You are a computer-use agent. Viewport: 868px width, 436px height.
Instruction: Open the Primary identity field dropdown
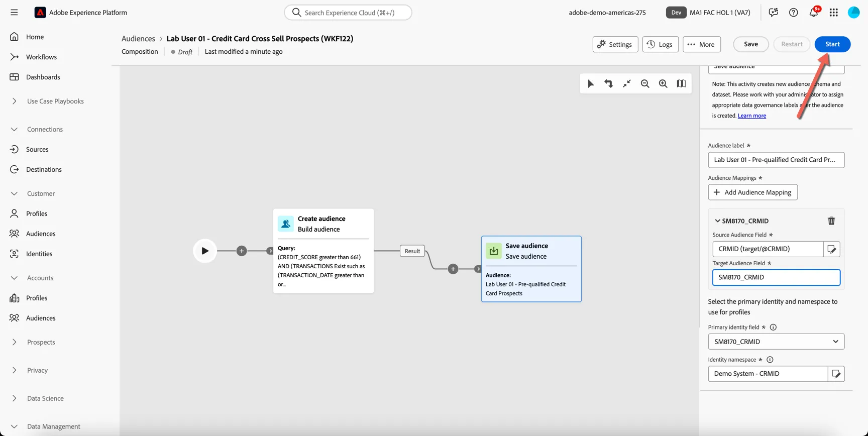pyautogui.click(x=776, y=342)
